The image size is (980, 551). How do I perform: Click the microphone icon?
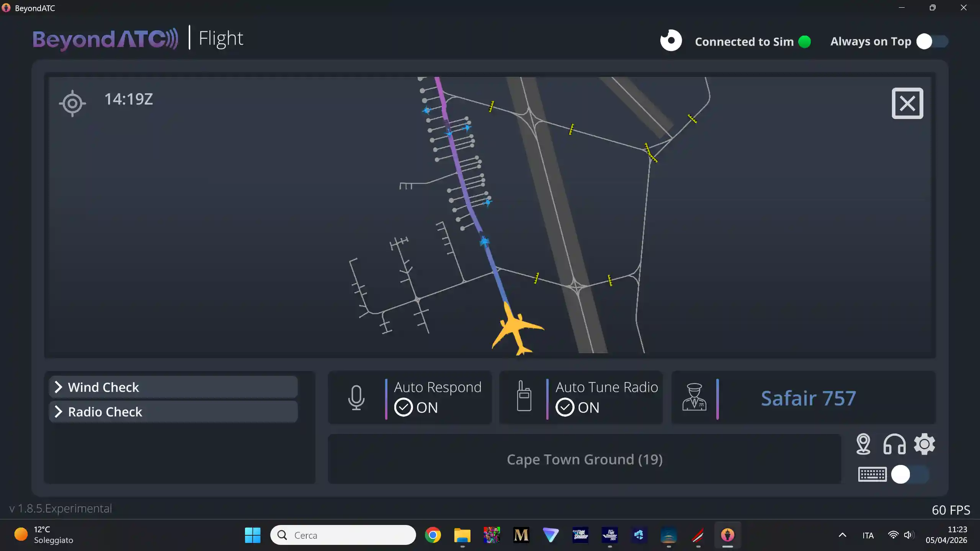356,398
